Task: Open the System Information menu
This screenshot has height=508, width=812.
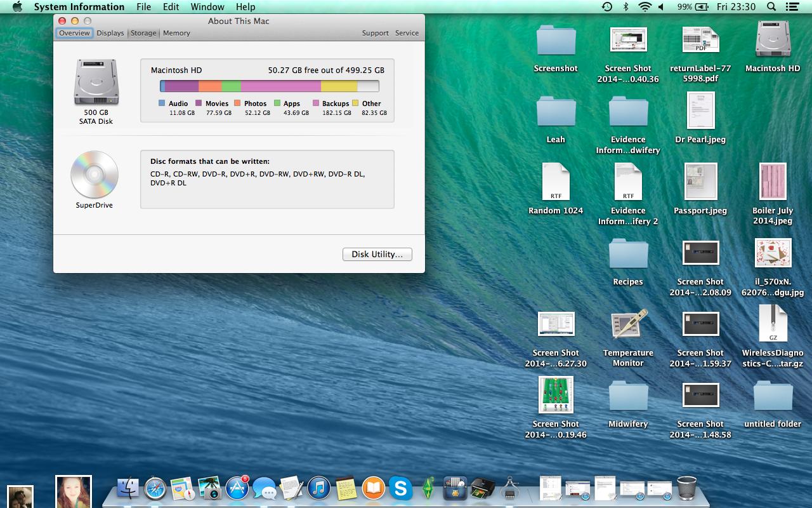Action: (79, 7)
